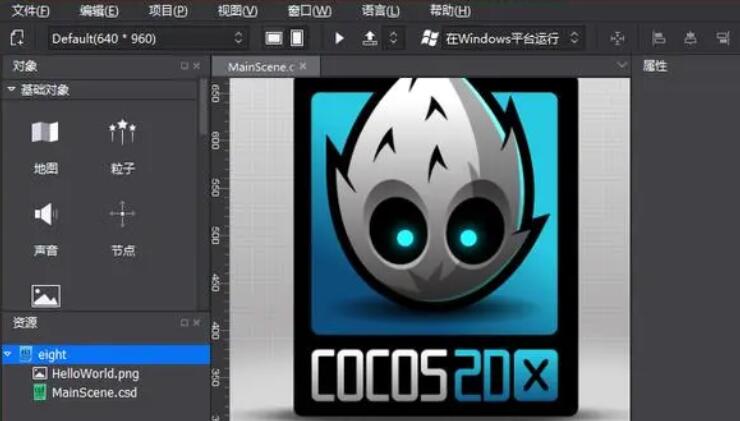Open the 编辑(E) menu
The width and height of the screenshot is (740, 421).
pos(99,10)
